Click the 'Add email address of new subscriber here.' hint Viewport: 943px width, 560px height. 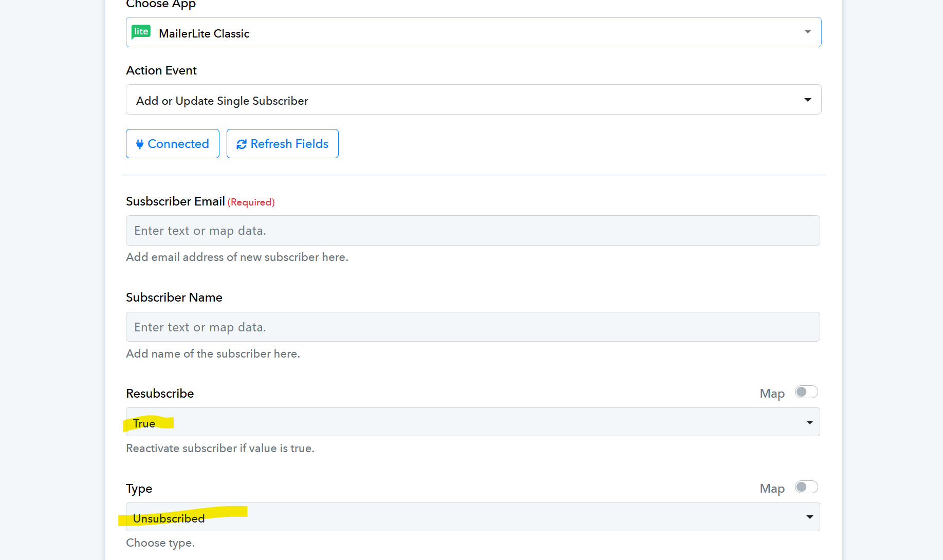tap(237, 257)
